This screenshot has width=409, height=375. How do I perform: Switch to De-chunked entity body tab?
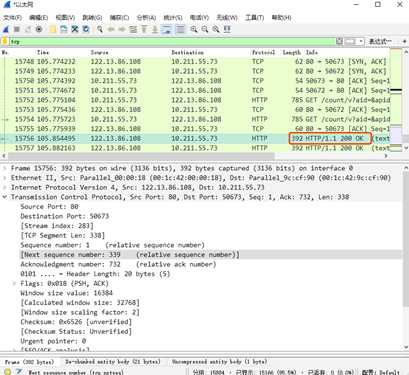click(113, 362)
